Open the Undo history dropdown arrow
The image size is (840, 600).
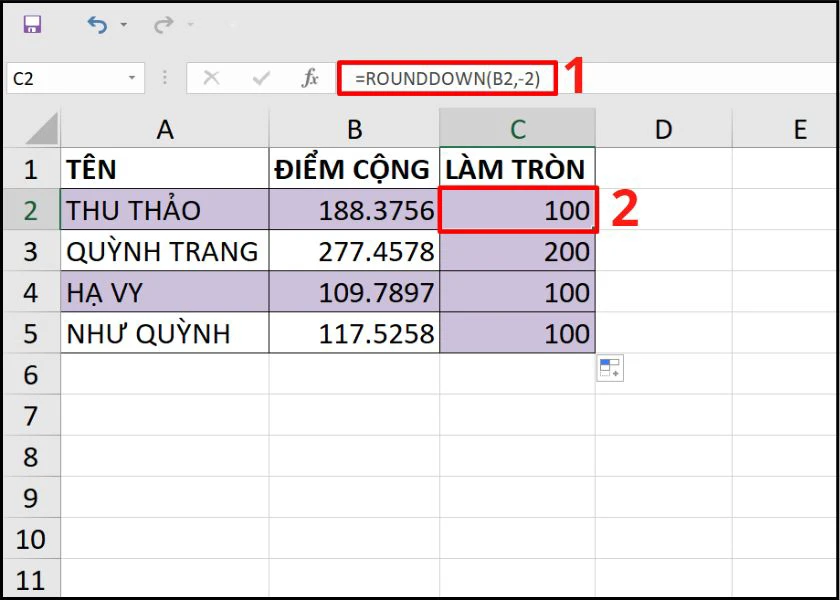(124, 25)
